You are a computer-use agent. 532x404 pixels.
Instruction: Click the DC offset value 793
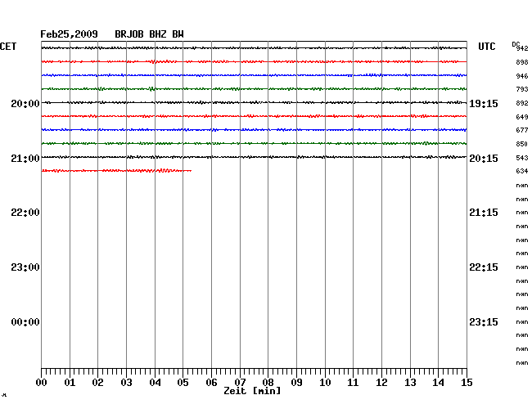[522, 89]
